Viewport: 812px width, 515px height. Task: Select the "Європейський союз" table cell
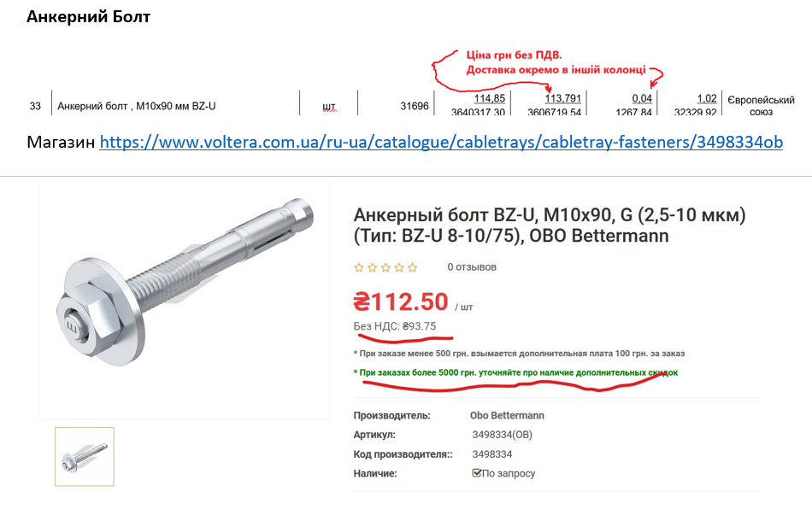pyautogui.click(x=761, y=105)
